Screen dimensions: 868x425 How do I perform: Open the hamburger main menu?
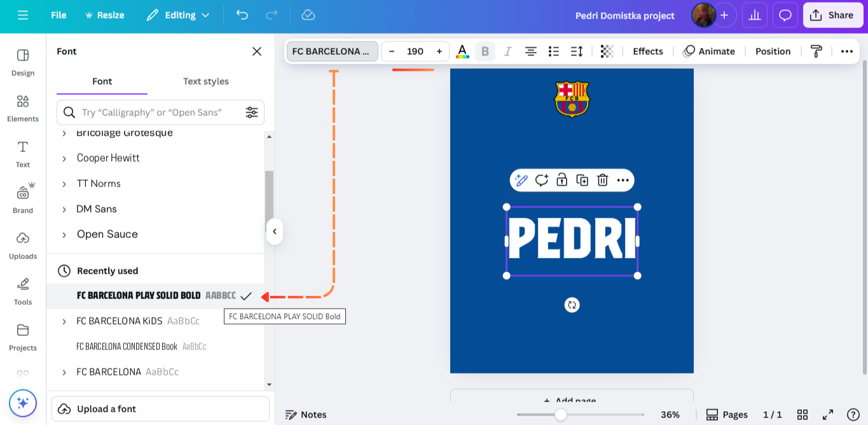(23, 15)
